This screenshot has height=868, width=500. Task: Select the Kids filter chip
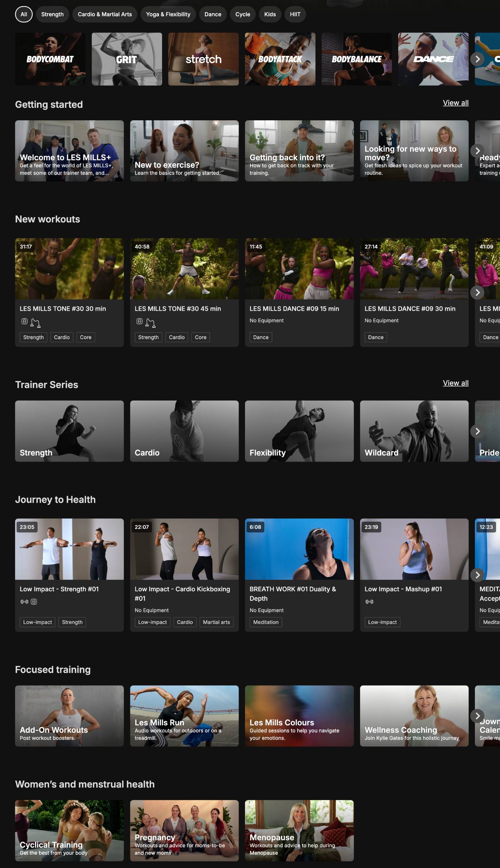[270, 14]
